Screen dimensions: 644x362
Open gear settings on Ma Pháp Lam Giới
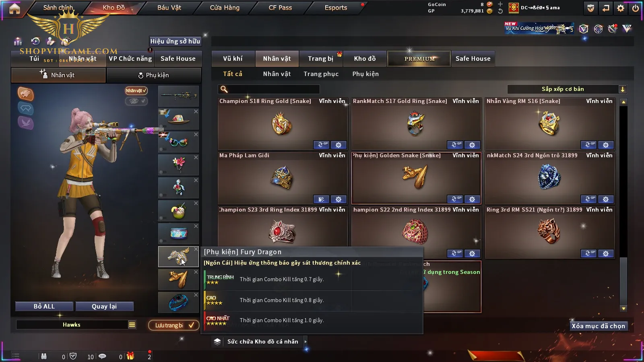pos(339,199)
